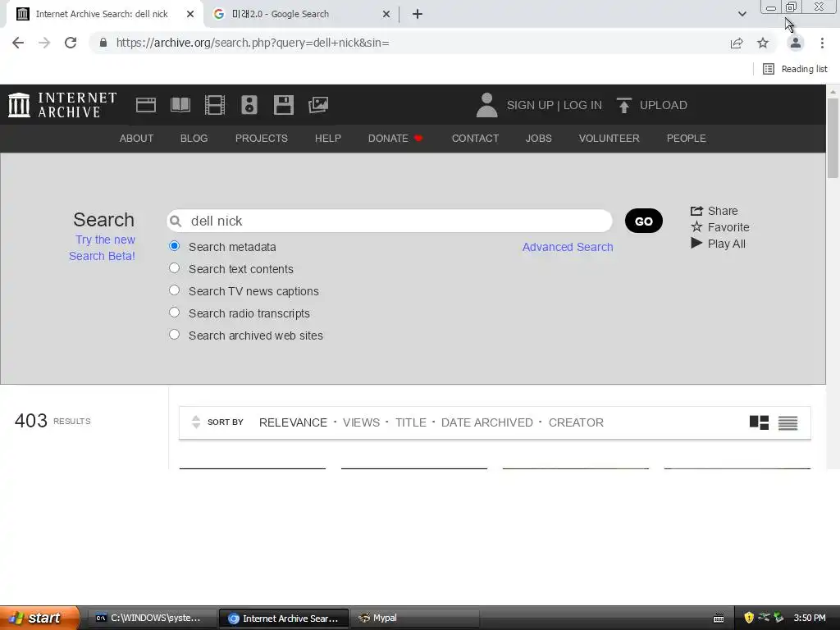Screen dimensions: 840x630
Task: Open the Advanced Search link
Action: pos(568,247)
